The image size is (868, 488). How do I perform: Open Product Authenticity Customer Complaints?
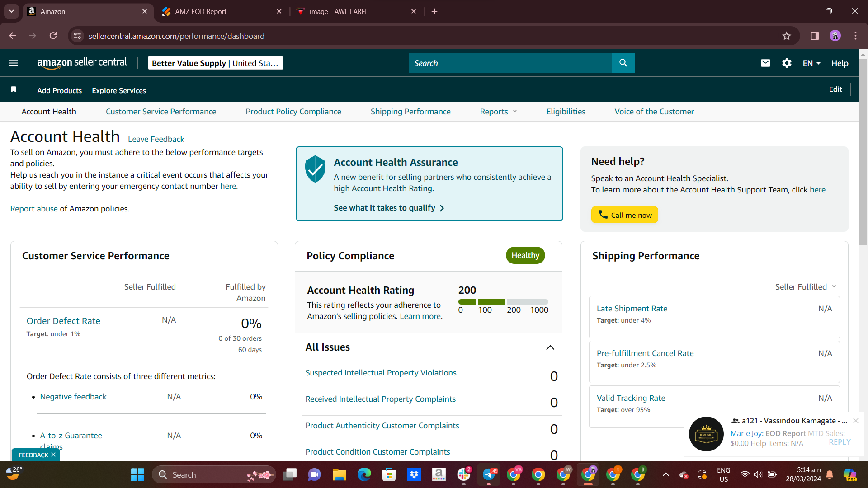(382, 426)
